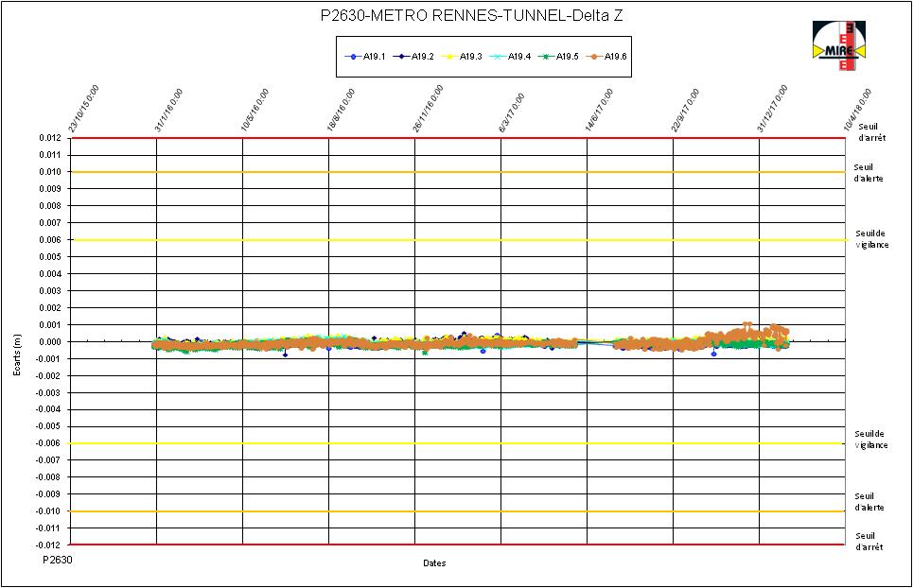Click the MIRE company logo
This screenshot has height=588, width=913.
[x=839, y=46]
